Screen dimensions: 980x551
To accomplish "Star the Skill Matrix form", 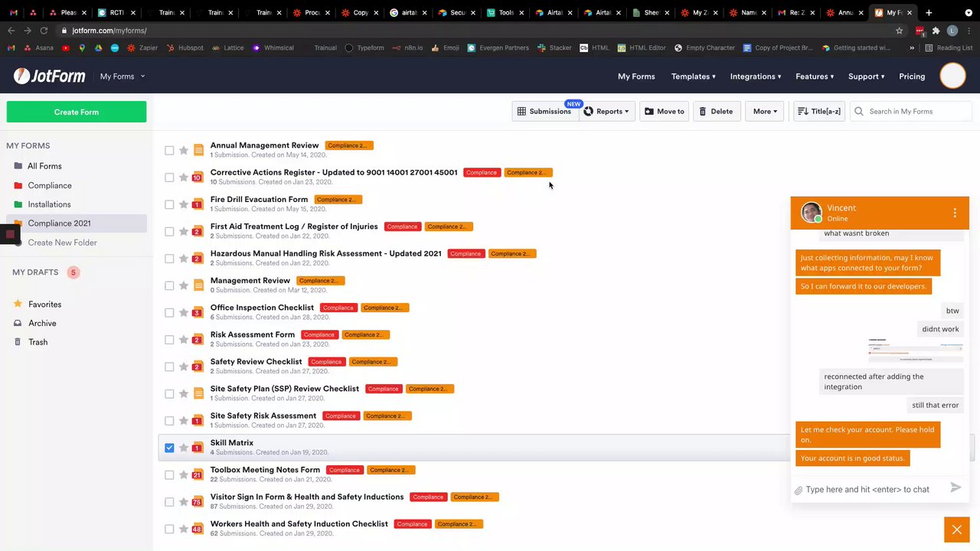I will [x=184, y=448].
